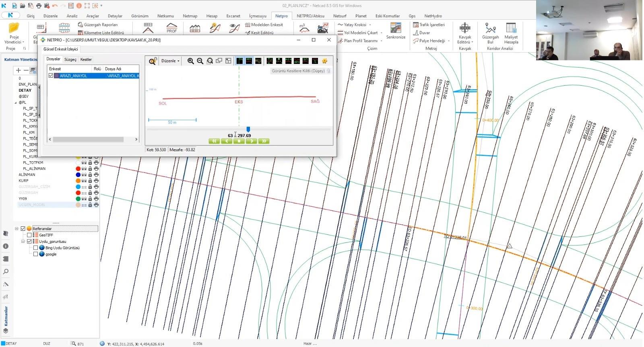The height and width of the screenshot is (347, 644).
Task: Zoom out in the cross-section viewer
Action: tap(200, 61)
